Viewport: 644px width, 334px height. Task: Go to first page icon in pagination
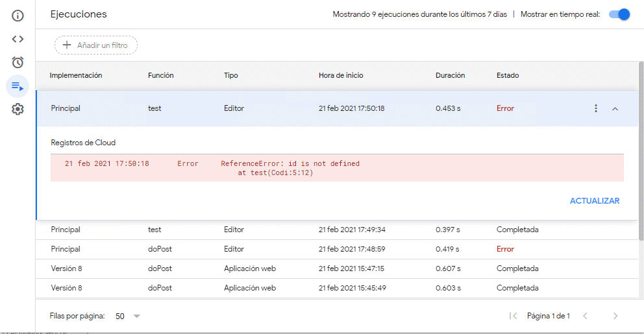(x=513, y=316)
